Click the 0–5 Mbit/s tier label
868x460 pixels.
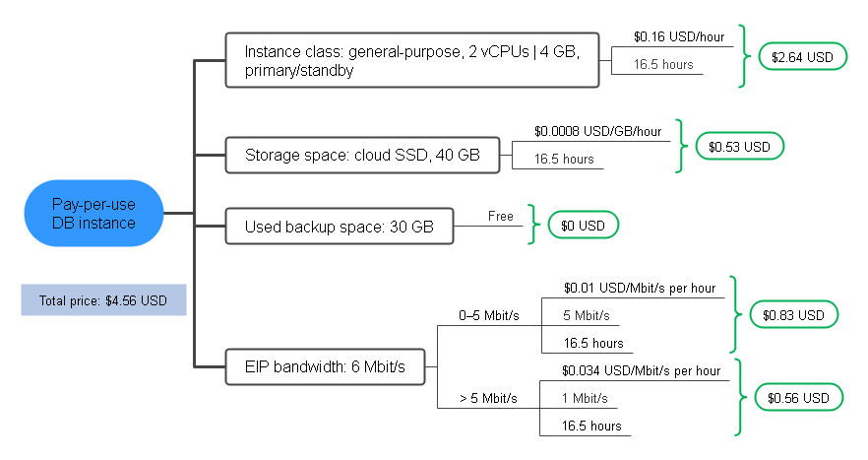pos(489,315)
